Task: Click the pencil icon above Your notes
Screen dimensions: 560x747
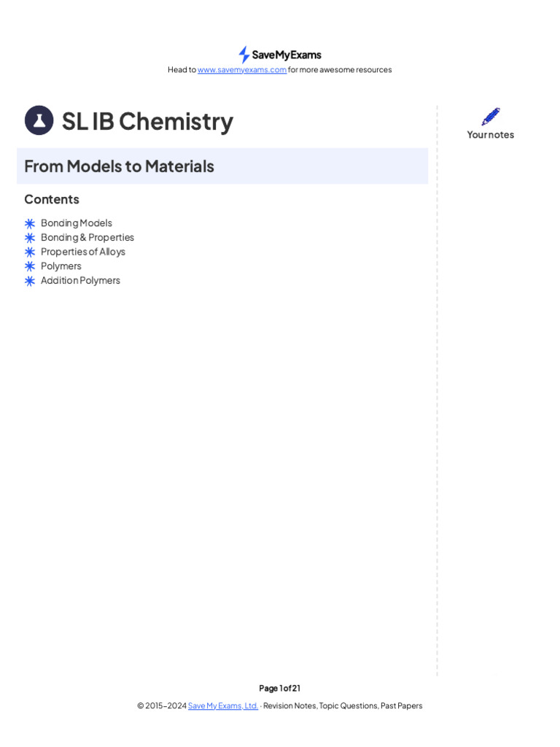Action: click(x=491, y=117)
